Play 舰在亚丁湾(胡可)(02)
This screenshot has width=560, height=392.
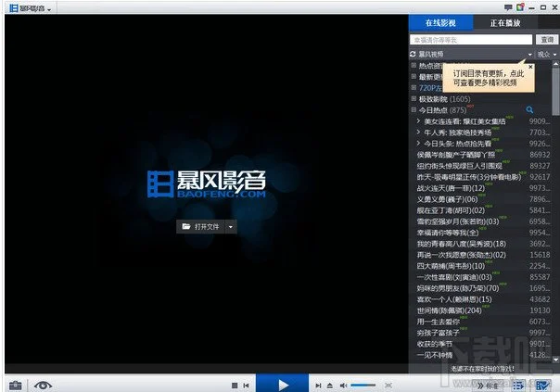pyautogui.click(x=451, y=210)
